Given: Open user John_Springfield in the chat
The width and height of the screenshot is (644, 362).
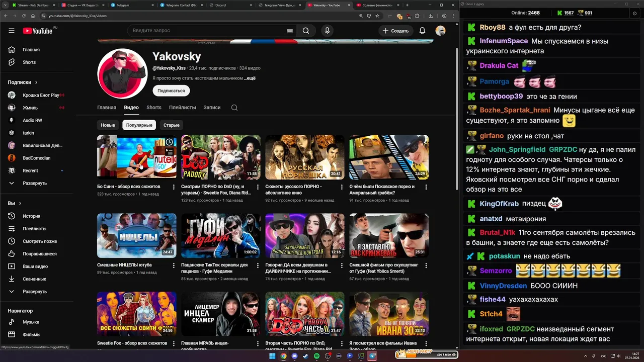Looking at the screenshot, I should pyautogui.click(x=517, y=149).
